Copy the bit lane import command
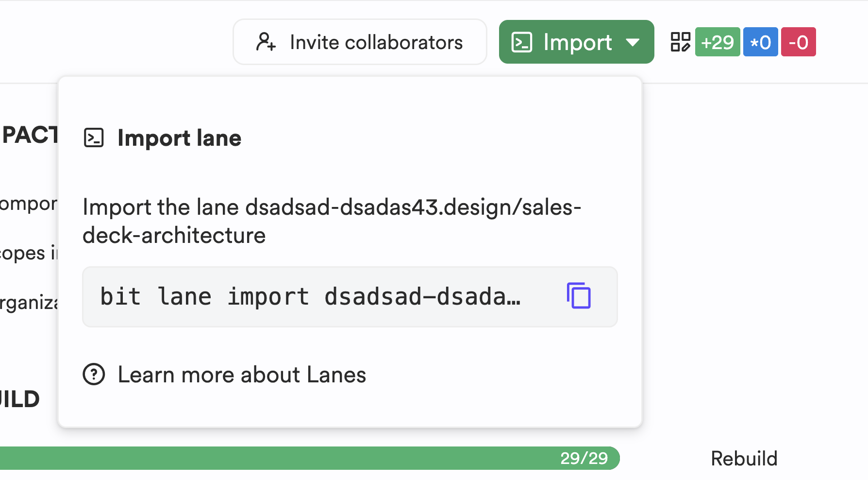 (579, 295)
